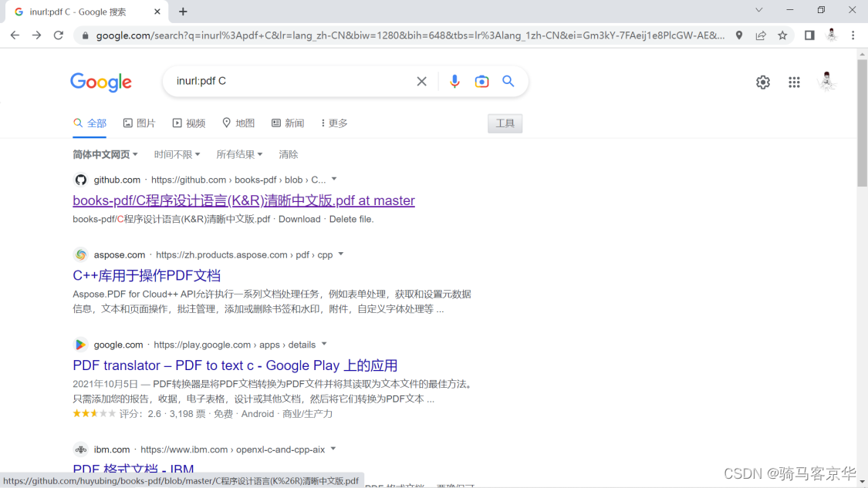Expand options arrow for ibm.com result
868x488 pixels.
point(333,449)
